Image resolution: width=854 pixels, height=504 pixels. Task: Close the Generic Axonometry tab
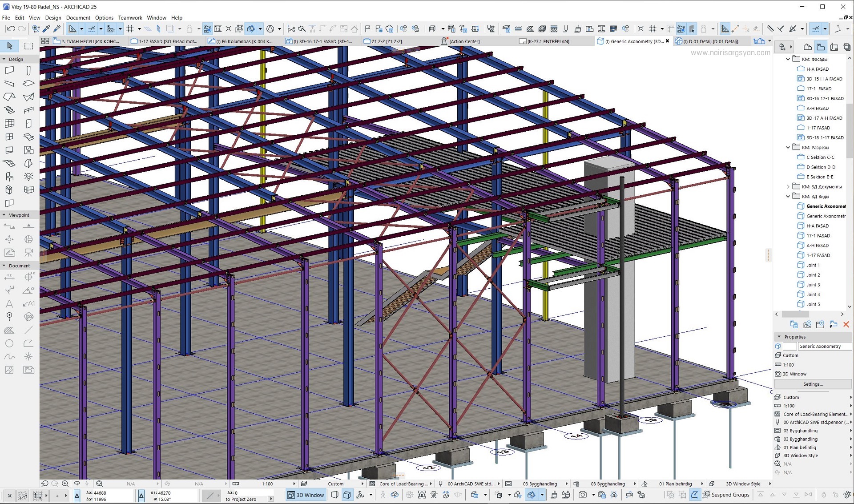[667, 41]
